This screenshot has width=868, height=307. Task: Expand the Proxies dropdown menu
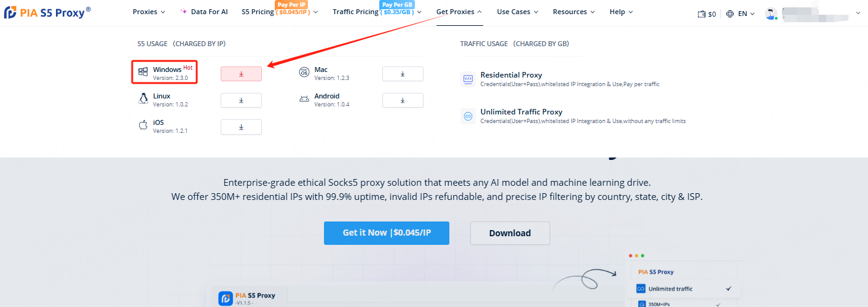coord(149,12)
